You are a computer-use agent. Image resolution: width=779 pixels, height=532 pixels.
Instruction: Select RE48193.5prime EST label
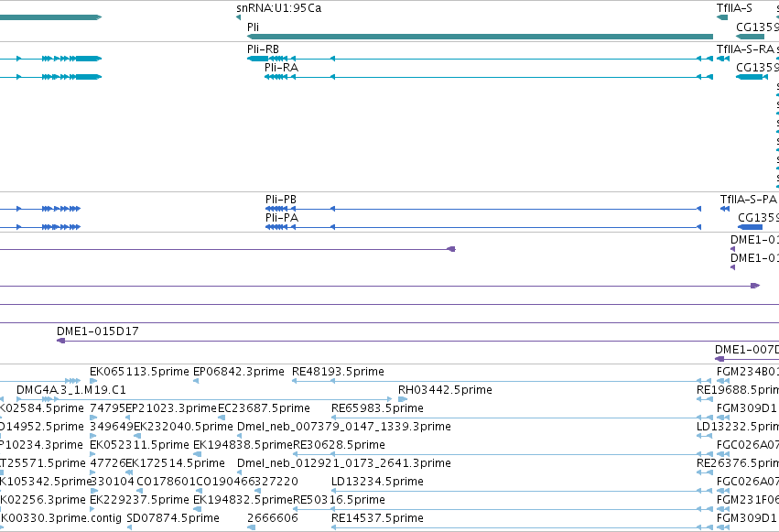tap(338, 372)
